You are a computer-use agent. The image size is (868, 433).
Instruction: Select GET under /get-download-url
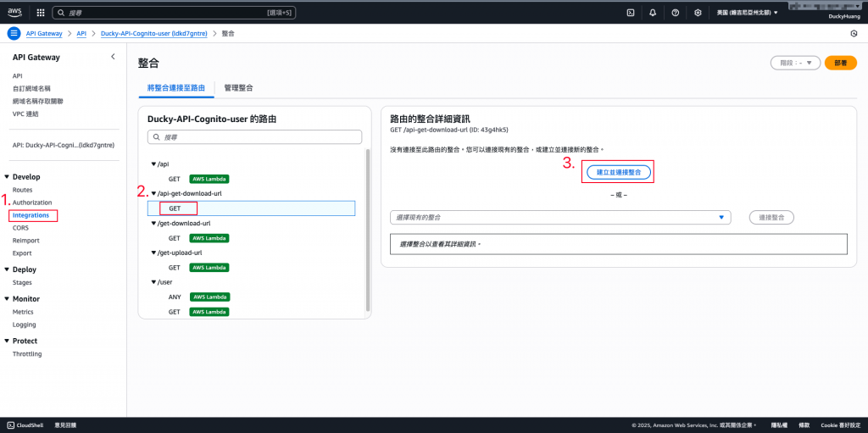[175, 238]
